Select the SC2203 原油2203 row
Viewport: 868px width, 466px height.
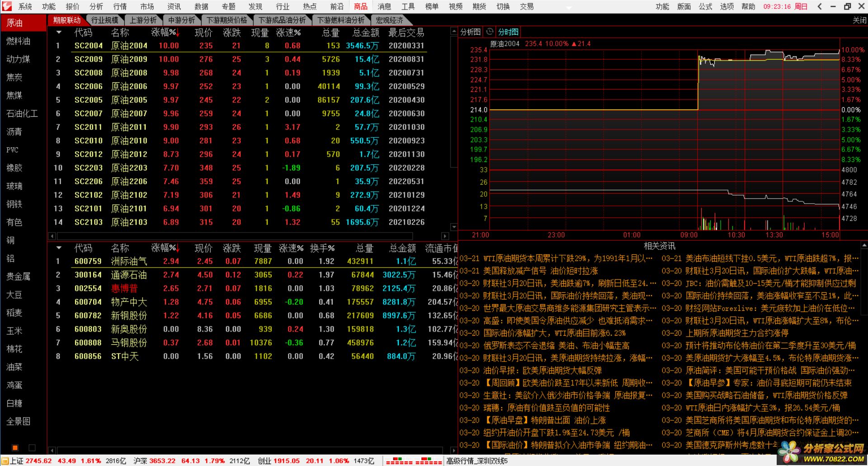click(249, 168)
